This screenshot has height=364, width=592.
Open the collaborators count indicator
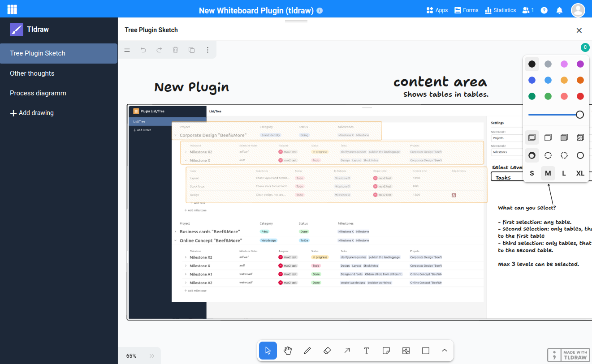tap(528, 10)
